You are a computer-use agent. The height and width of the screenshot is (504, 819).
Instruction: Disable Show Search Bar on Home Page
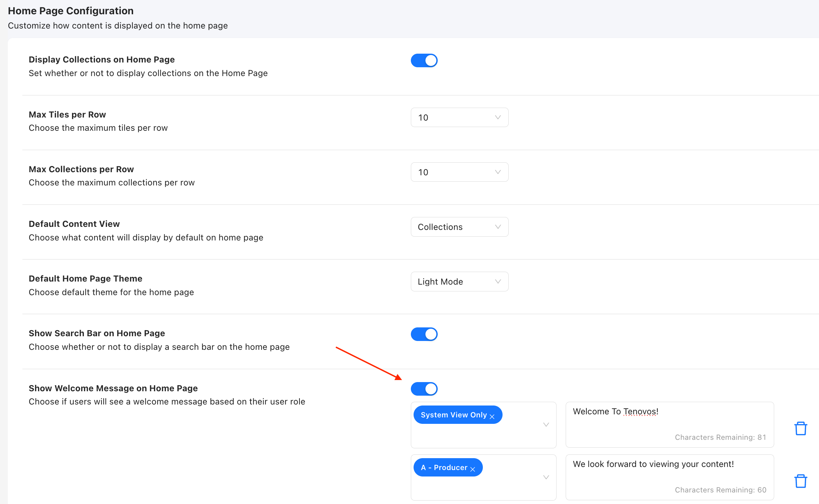pos(424,334)
